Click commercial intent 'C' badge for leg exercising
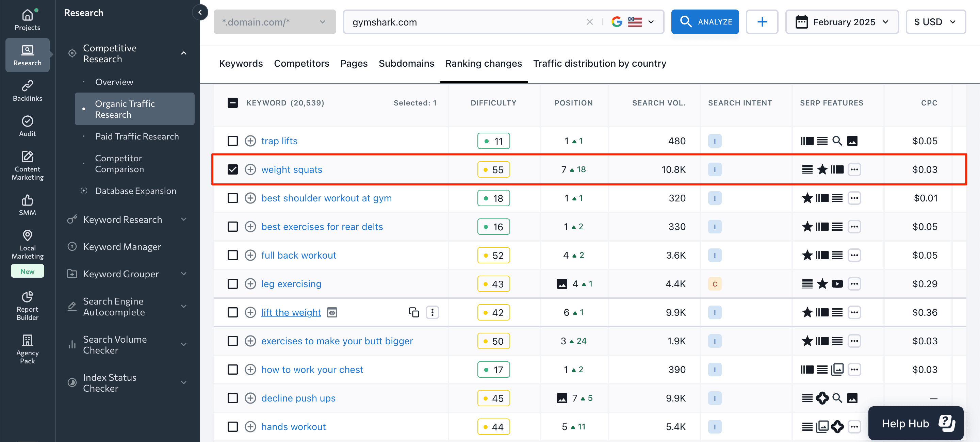The height and width of the screenshot is (442, 980). (715, 284)
